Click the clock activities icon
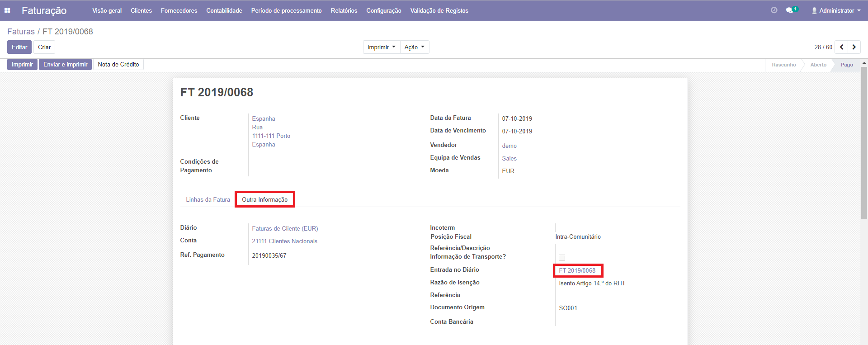 pyautogui.click(x=774, y=10)
